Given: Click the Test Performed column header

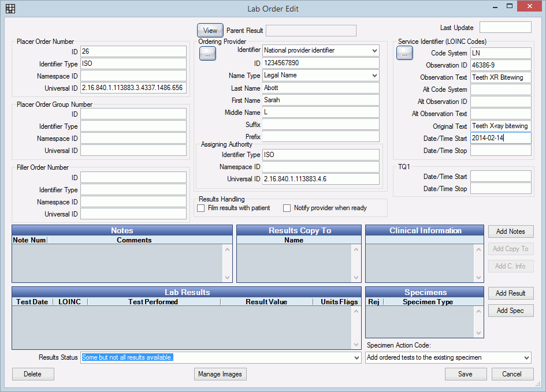Looking at the screenshot, I should coord(153,302).
